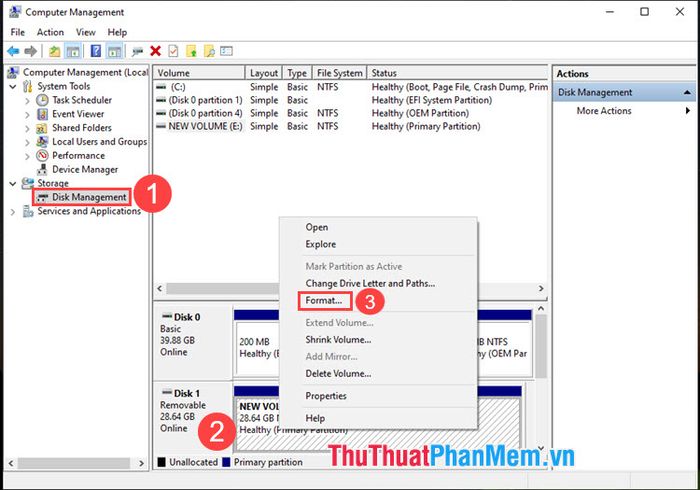
Task: Click the Disk 0 label box
Action: 193,341
